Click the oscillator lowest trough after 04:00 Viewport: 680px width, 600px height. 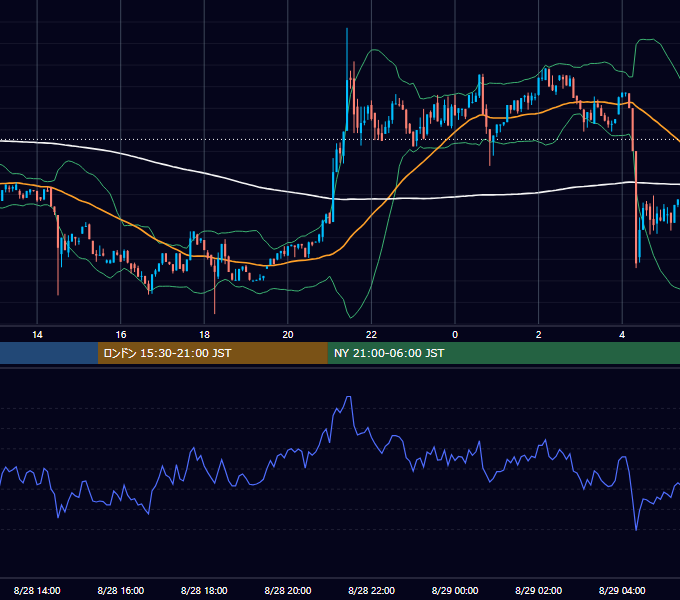(636, 529)
